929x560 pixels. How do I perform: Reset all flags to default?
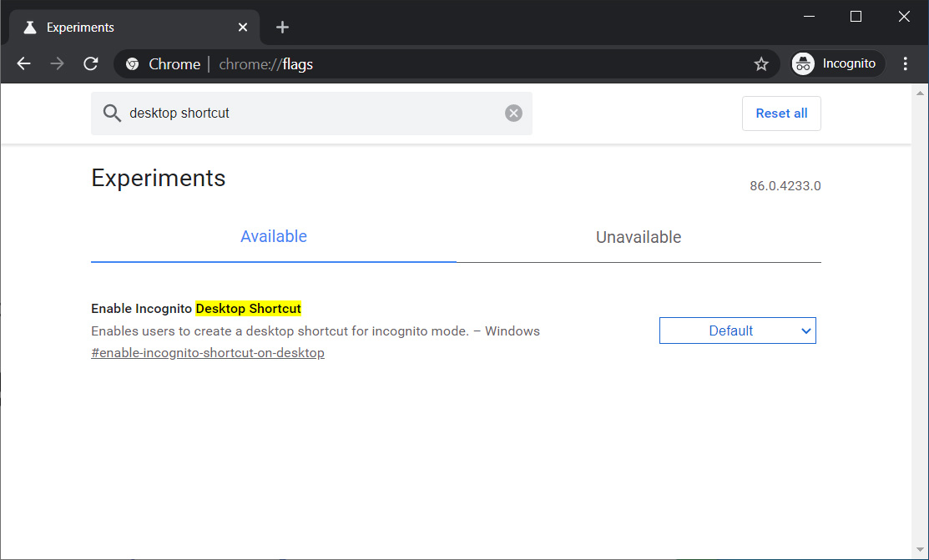tap(781, 114)
